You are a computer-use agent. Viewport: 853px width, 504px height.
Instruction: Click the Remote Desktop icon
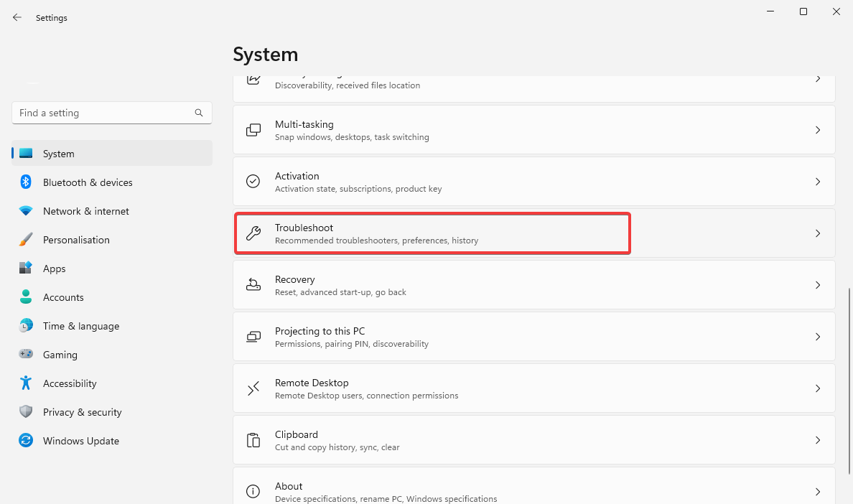(x=253, y=388)
